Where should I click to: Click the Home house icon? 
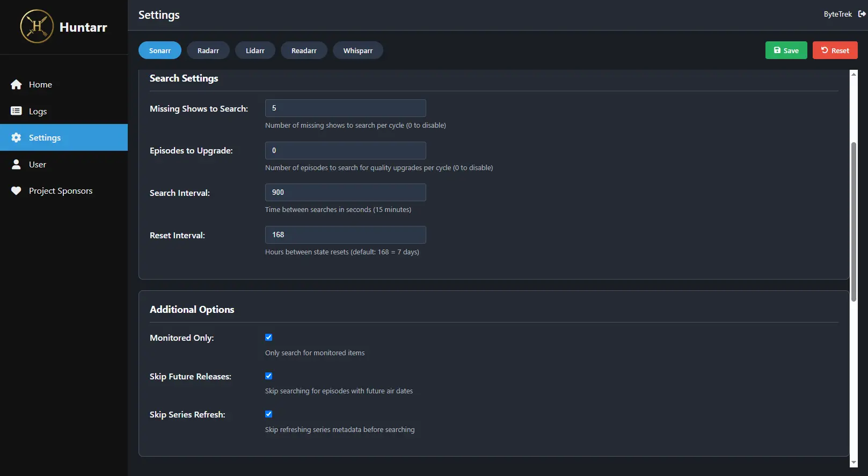point(16,85)
